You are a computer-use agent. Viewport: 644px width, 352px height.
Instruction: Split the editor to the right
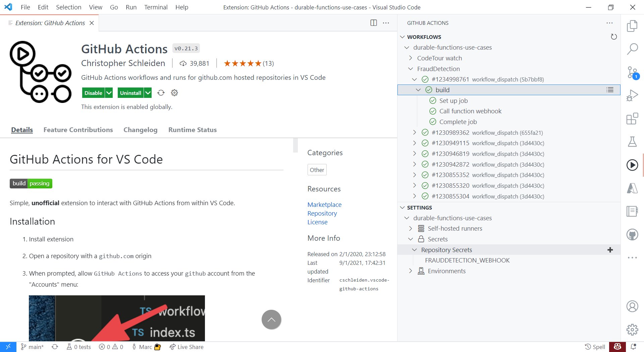tap(373, 23)
